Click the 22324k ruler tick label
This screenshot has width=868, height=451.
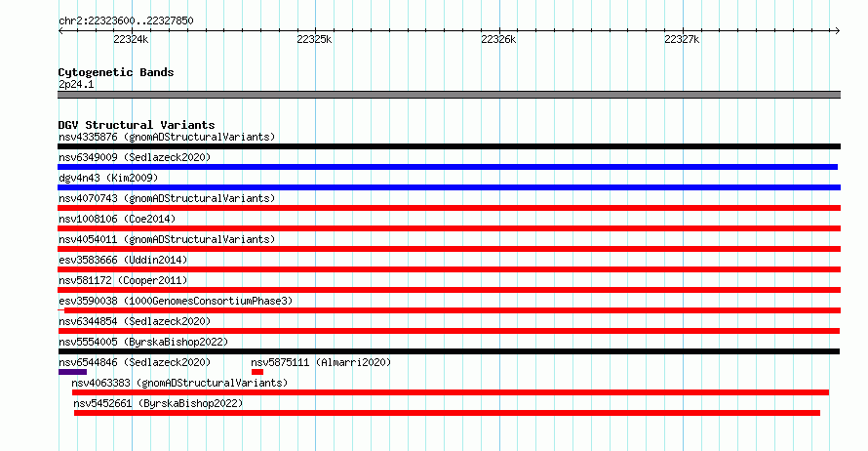pyautogui.click(x=131, y=39)
